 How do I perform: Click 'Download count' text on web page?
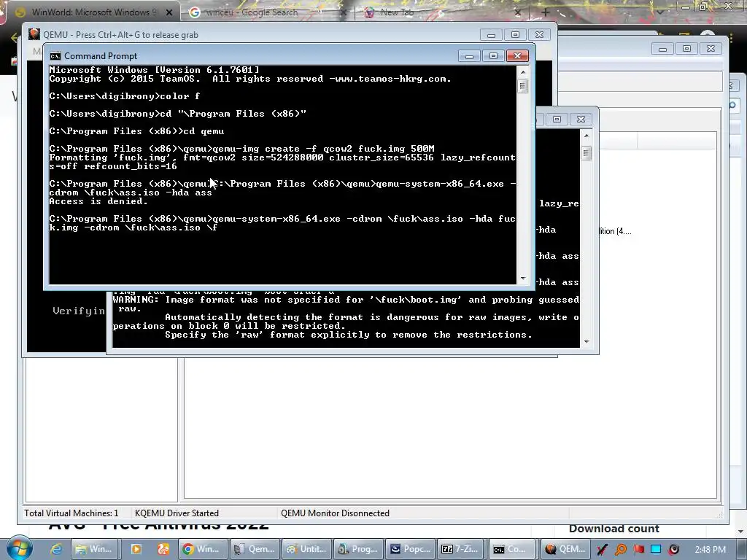614,529
